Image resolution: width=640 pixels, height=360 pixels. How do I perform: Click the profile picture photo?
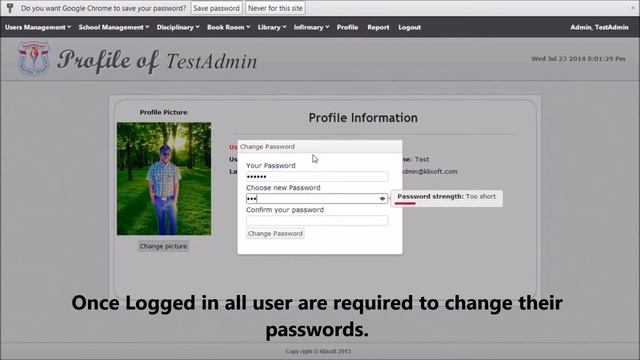click(x=164, y=179)
